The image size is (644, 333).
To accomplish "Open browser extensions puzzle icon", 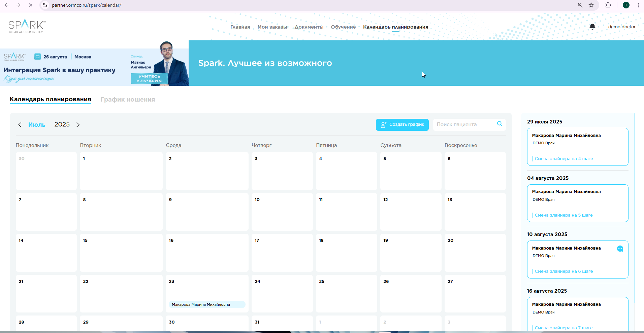I will [608, 5].
